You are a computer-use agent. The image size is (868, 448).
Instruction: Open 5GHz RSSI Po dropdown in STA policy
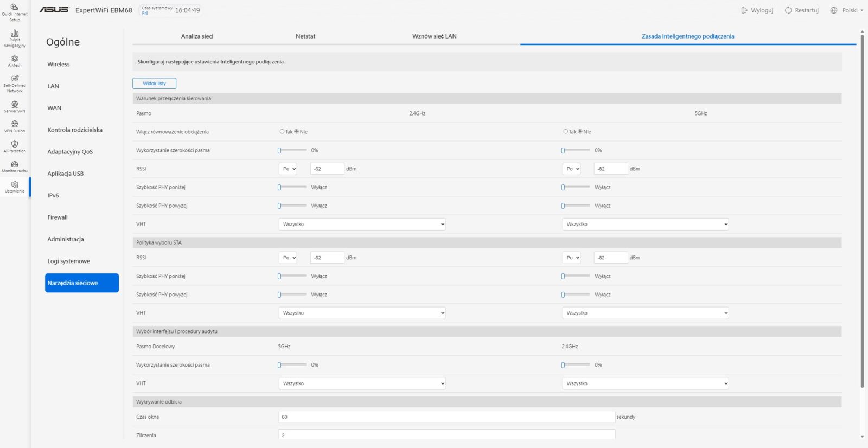tap(571, 258)
